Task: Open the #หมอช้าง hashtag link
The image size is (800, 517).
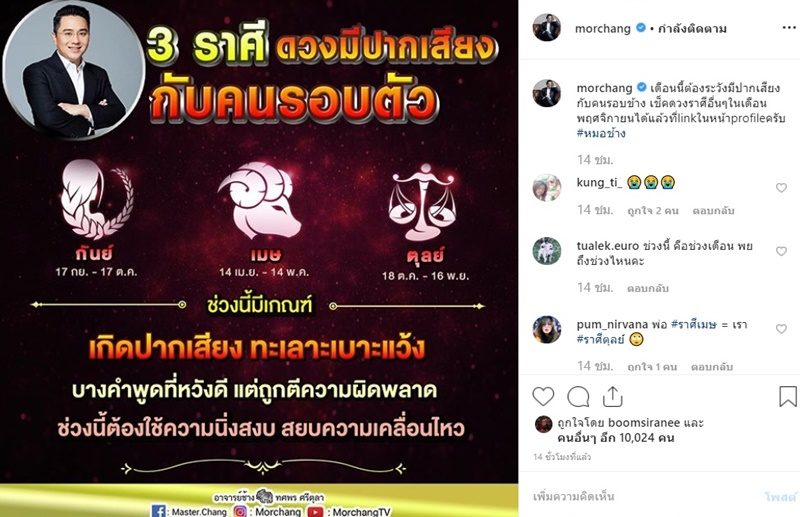Action: pos(601,133)
